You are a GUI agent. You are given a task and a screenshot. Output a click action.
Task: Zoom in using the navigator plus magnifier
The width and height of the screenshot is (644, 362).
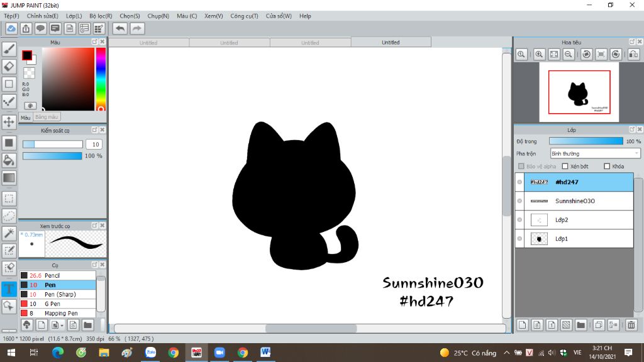[x=539, y=54]
